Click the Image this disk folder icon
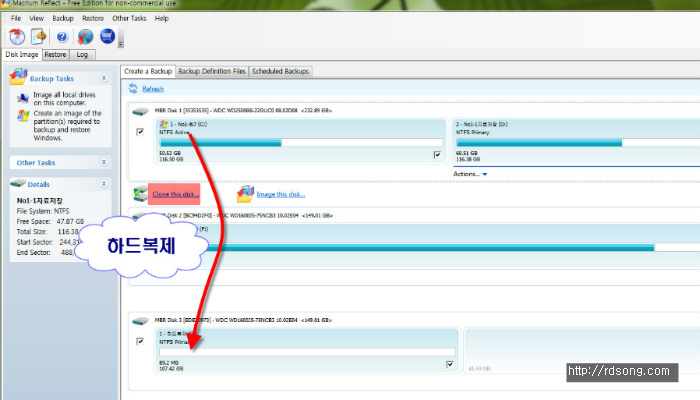This screenshot has height=400, width=700. pyautogui.click(x=245, y=194)
